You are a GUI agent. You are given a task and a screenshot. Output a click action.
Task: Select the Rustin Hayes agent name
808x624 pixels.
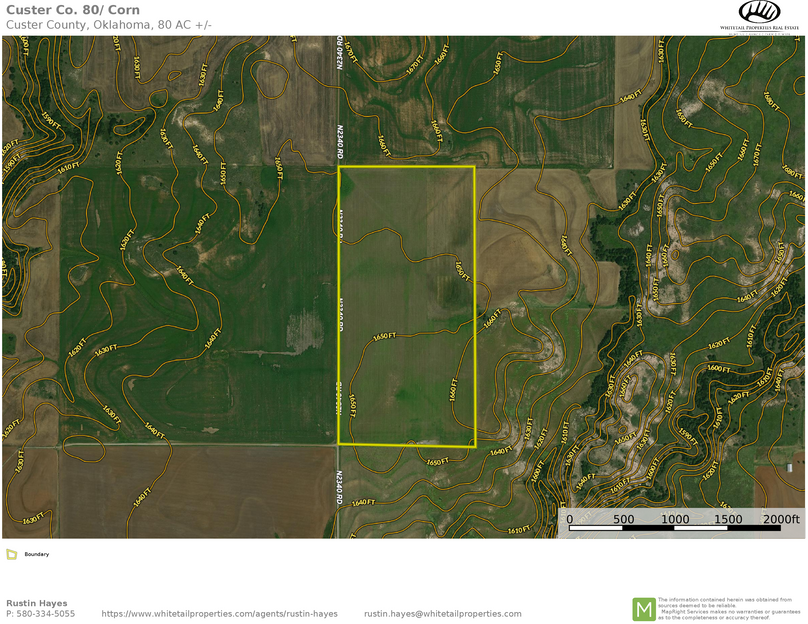click(37, 603)
